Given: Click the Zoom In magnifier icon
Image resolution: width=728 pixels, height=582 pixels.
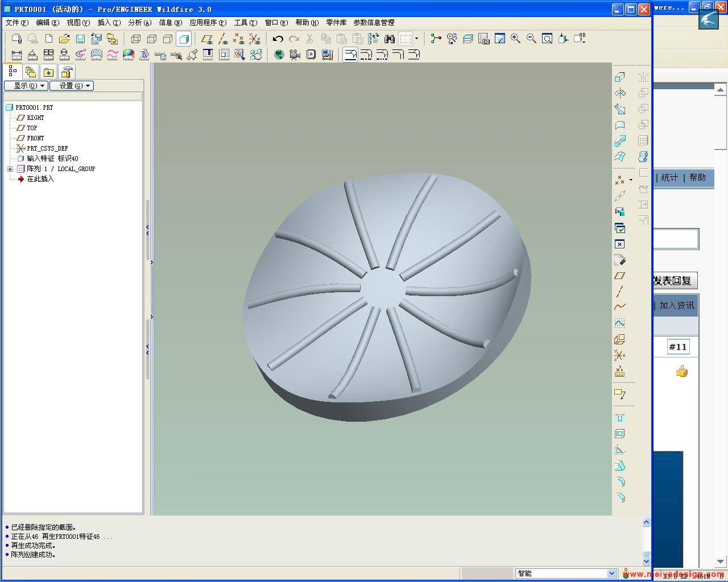Looking at the screenshot, I should point(515,39).
